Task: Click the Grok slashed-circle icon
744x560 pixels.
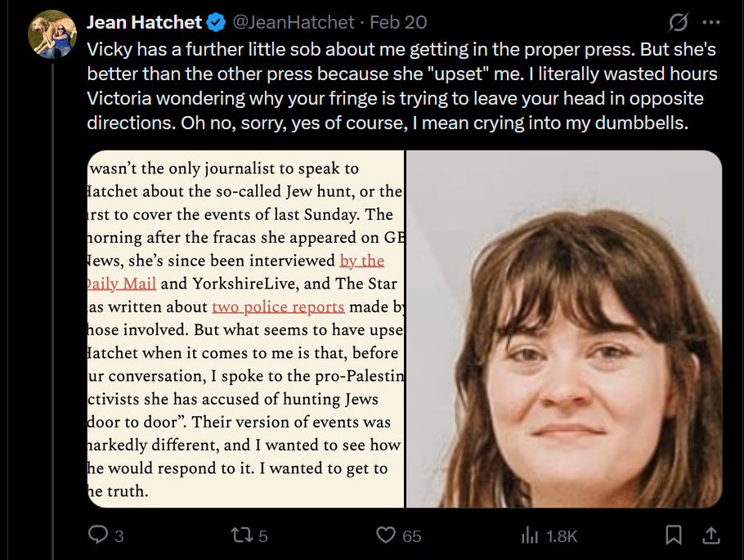Action: pyautogui.click(x=678, y=22)
